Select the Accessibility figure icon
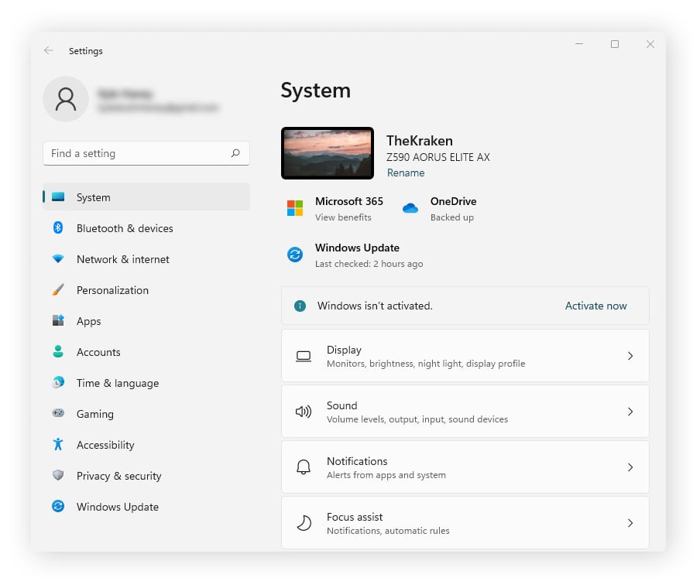The image size is (700, 588). (58, 445)
